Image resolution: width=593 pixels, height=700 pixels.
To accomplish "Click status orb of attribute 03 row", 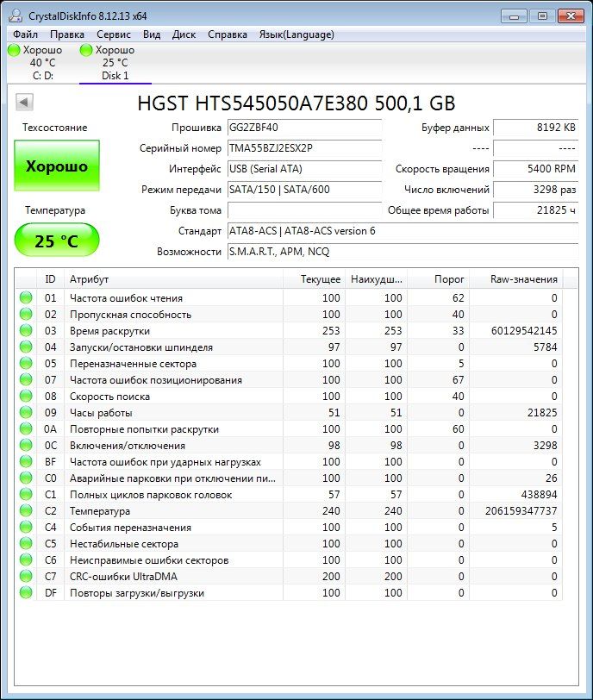I will tap(26, 330).
